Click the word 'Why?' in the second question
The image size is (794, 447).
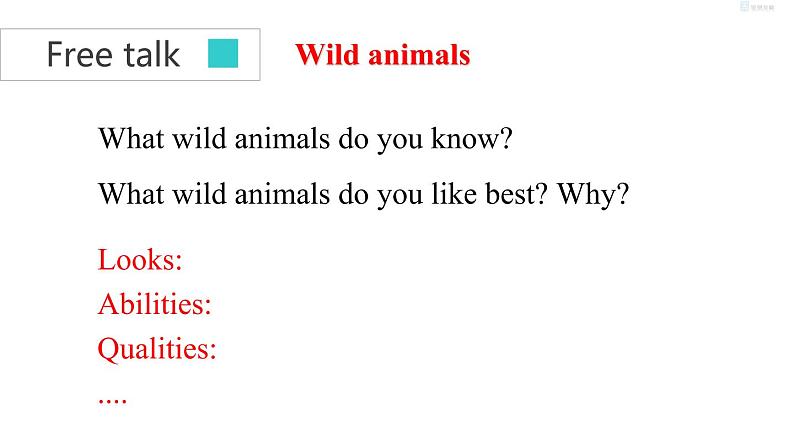click(x=592, y=192)
